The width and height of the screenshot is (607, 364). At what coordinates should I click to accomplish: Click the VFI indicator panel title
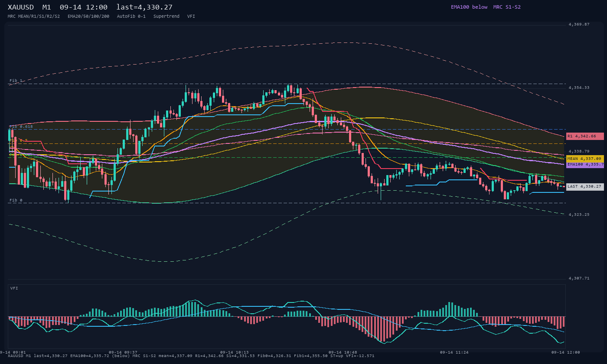pyautogui.click(x=14, y=288)
